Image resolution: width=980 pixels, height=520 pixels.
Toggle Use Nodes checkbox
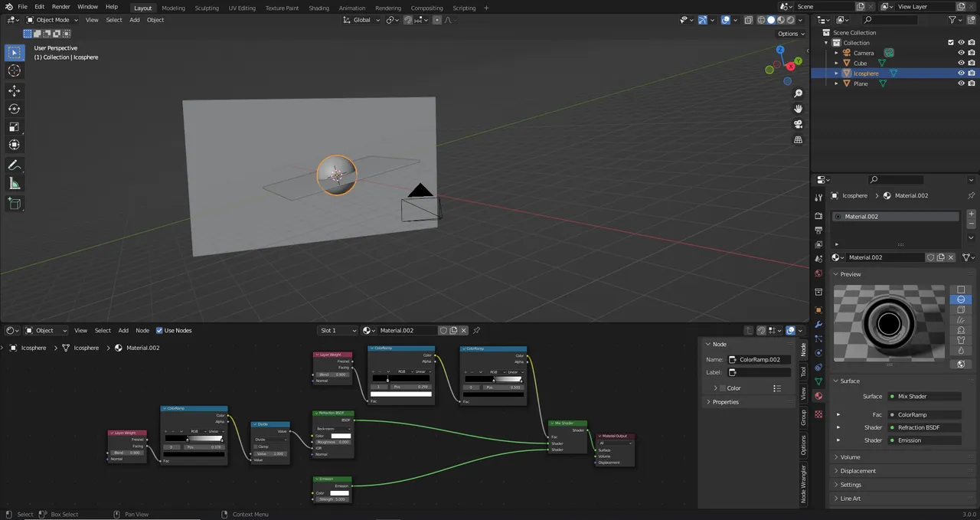[x=159, y=330]
